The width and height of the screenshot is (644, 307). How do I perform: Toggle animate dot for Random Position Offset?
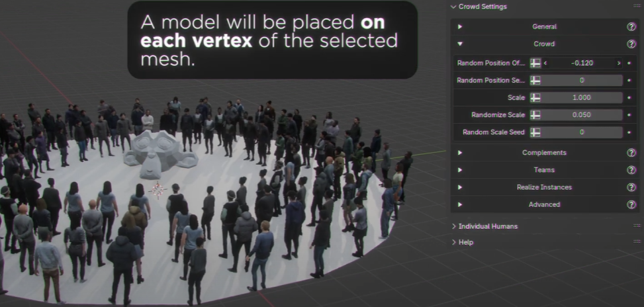tap(629, 64)
